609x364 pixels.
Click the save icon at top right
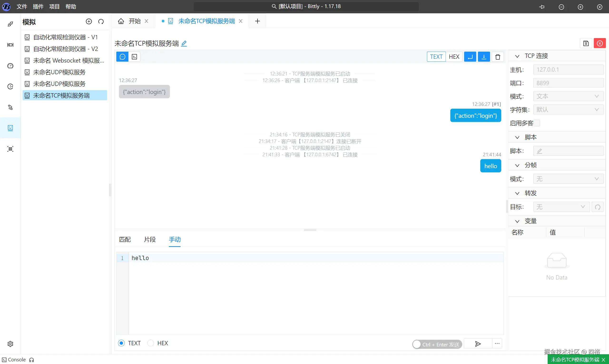click(586, 43)
